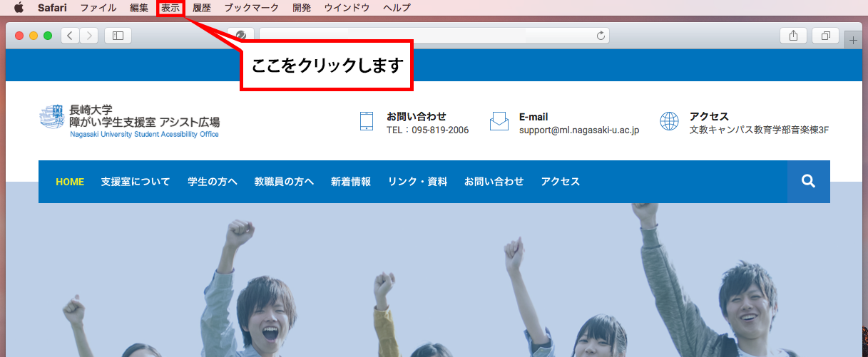Viewport: 868px width, 357px height.
Task: Click the Safari address bar field
Action: (434, 35)
